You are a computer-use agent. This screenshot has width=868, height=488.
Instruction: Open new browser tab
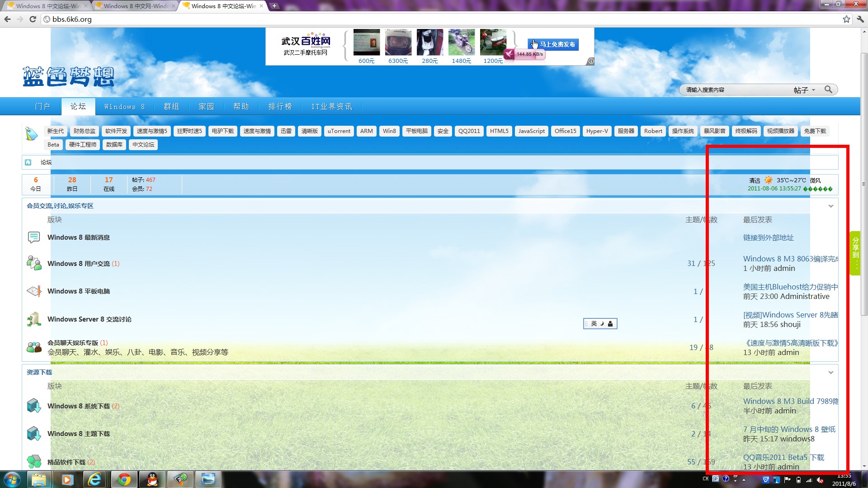coord(274,6)
